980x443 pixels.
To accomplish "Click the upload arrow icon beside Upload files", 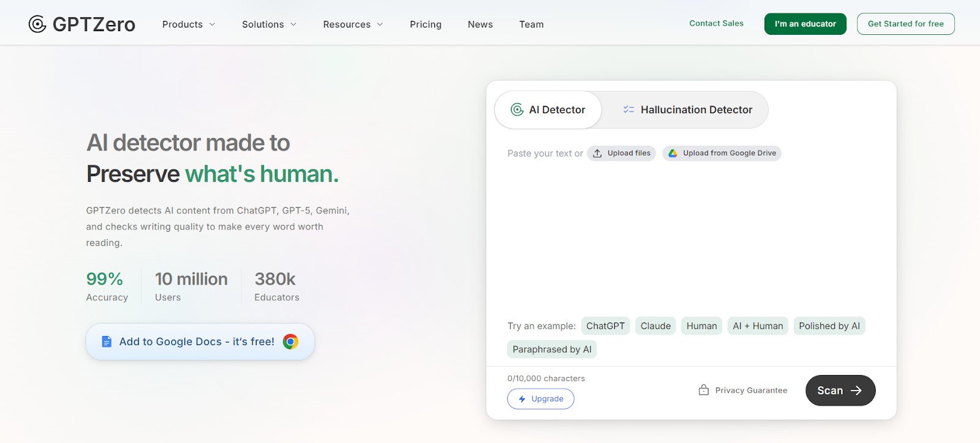I will pyautogui.click(x=597, y=153).
